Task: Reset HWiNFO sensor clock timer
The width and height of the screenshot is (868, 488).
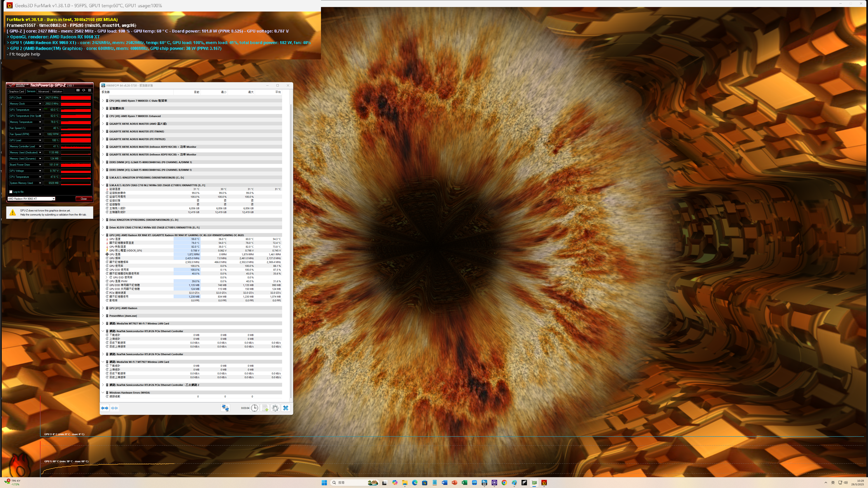Action: click(x=255, y=408)
